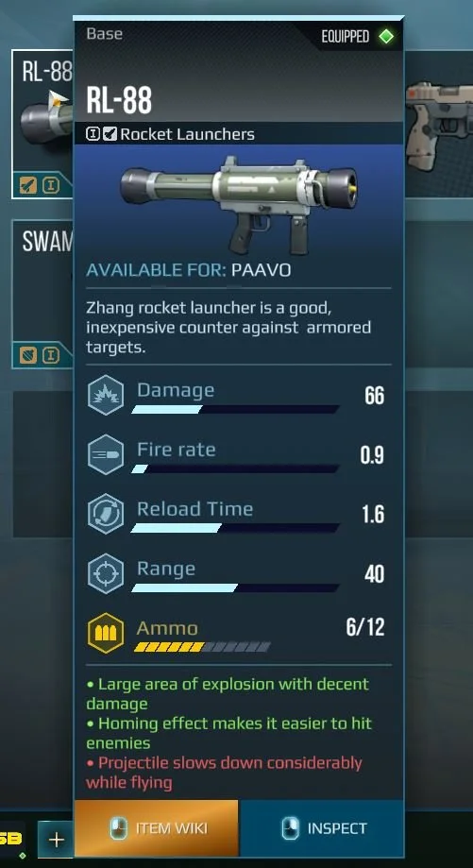Open the Item Wiki page
Image resolution: width=473 pixels, height=868 pixels.
[x=157, y=828]
